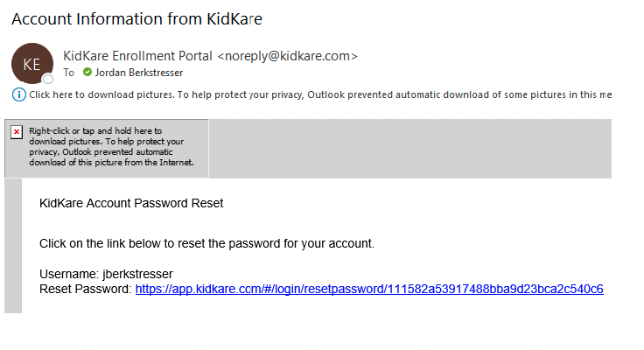
Task: Click recipient name Jordan Berkstresser
Action: click(139, 73)
